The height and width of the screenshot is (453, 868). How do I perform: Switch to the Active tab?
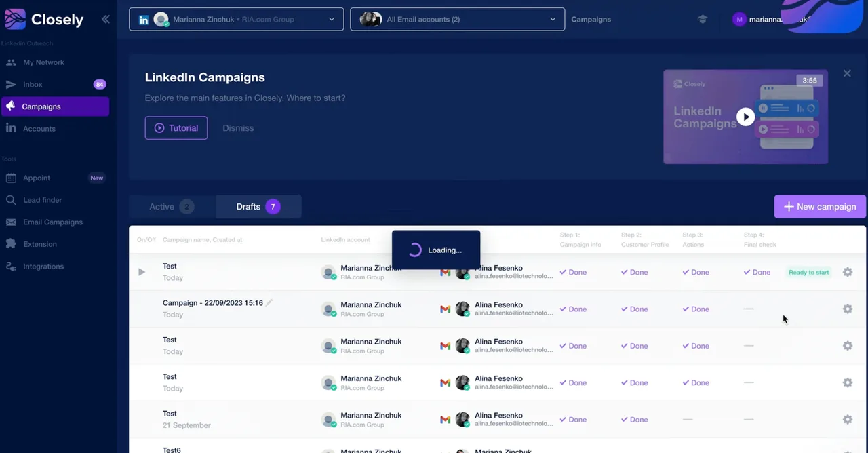coord(172,207)
